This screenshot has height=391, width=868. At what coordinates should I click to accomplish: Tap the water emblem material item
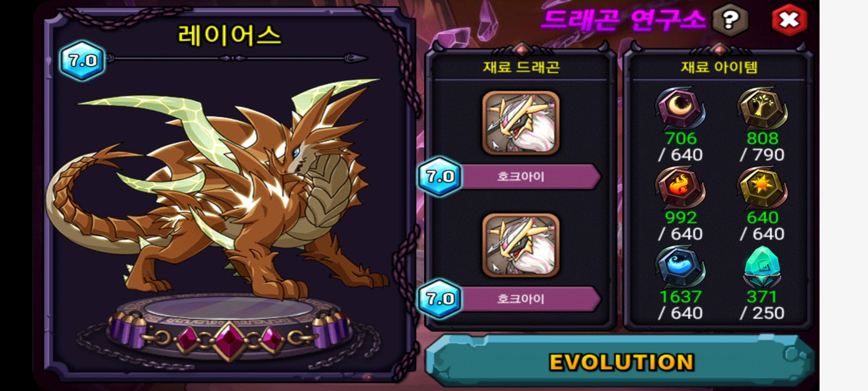[680, 266]
